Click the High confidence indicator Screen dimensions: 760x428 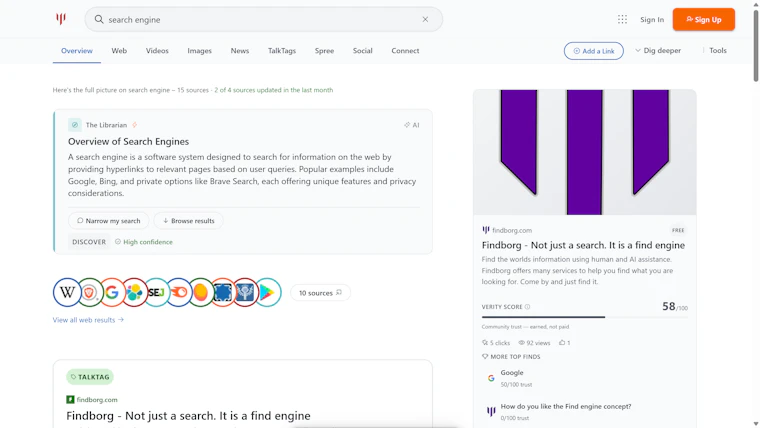[144, 242]
